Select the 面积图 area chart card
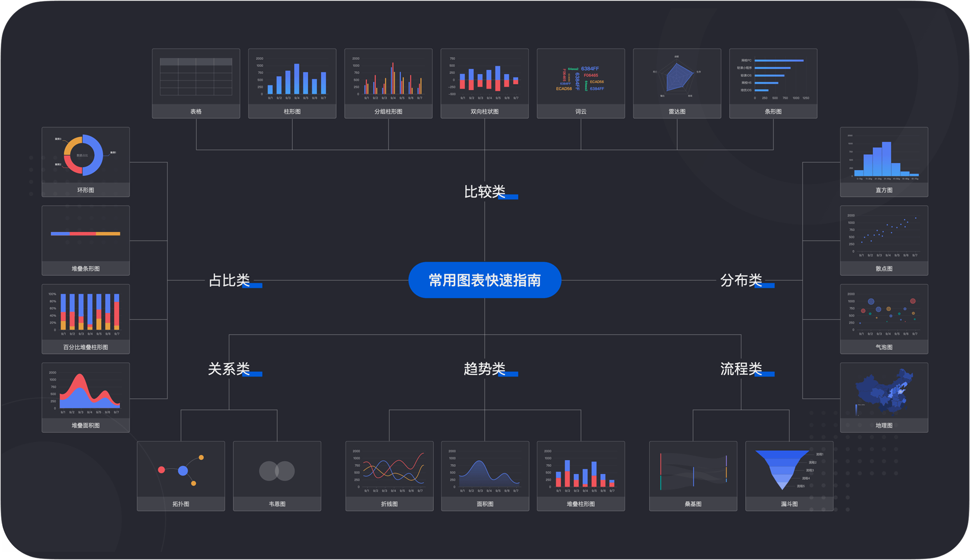This screenshot has width=970, height=560. coord(485,476)
